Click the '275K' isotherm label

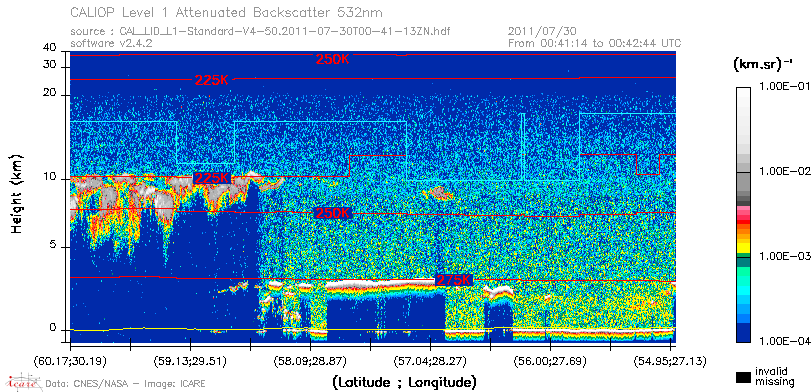454,280
